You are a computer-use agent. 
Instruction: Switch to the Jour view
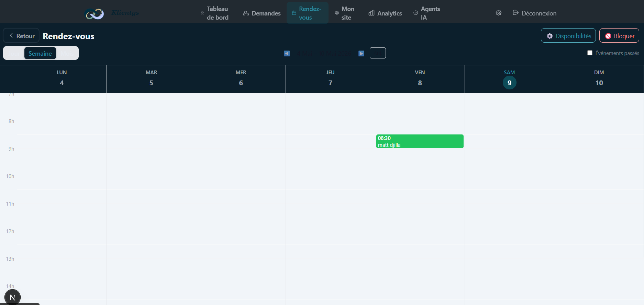(14, 53)
